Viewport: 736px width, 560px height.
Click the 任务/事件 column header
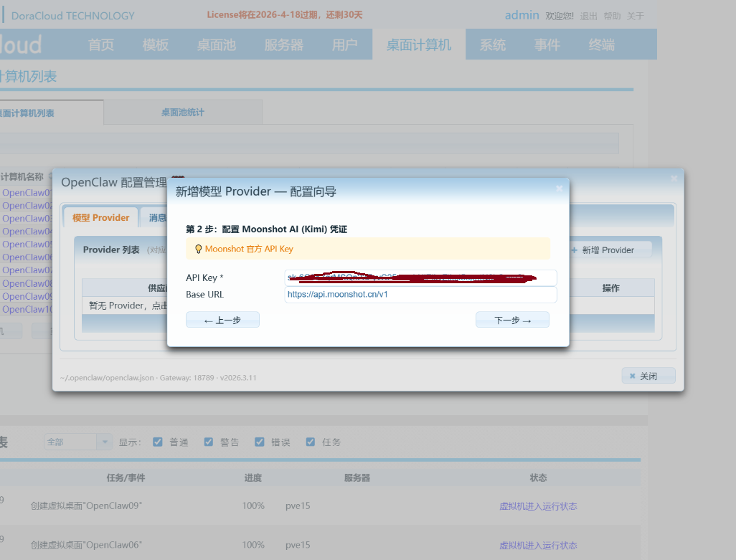tap(126, 478)
